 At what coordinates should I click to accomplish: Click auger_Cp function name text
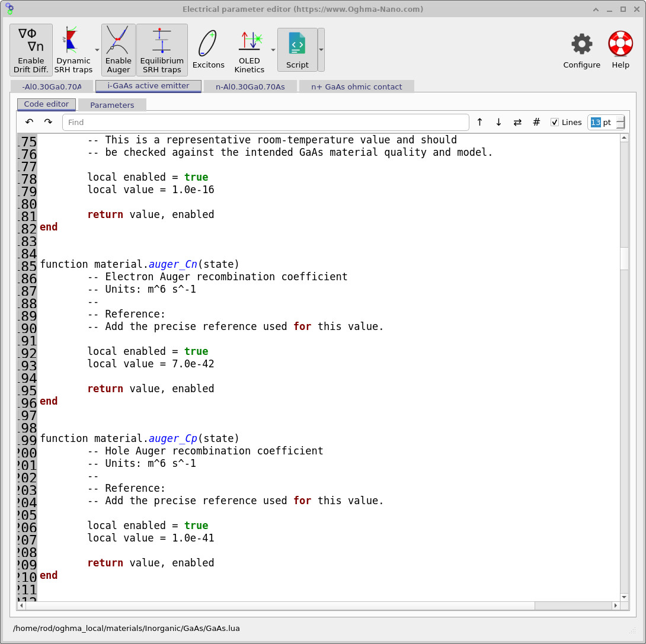point(172,438)
